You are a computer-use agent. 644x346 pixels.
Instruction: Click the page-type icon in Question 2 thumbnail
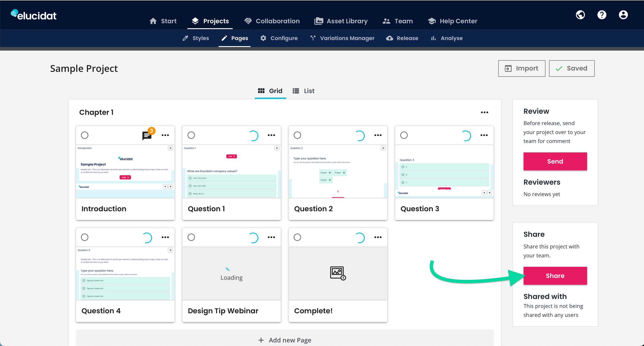click(x=383, y=148)
